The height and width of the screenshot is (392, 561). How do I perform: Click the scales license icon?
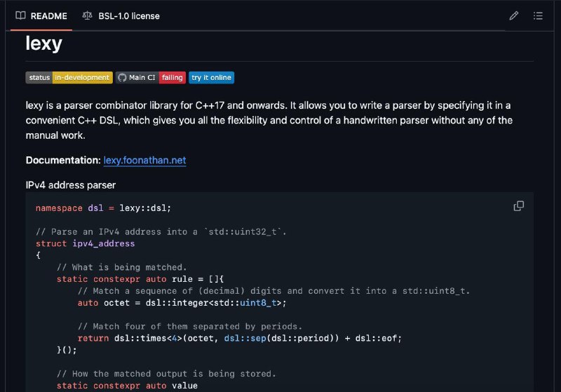click(87, 15)
